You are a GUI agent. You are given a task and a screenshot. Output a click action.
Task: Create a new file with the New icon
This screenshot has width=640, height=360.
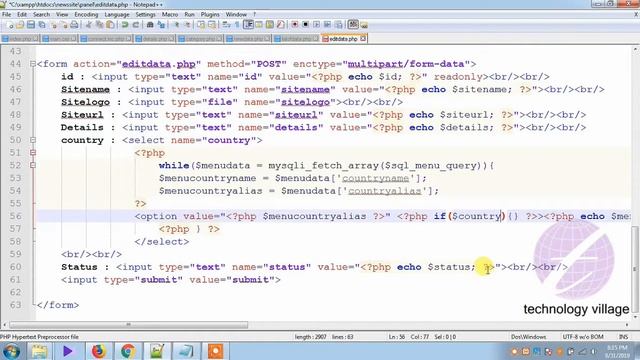(10, 25)
